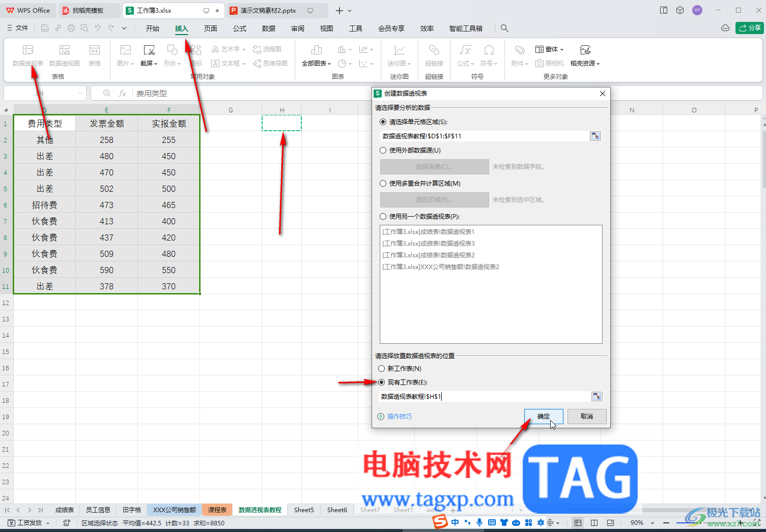Click the Formula (公式) square-root icon

[x=465, y=50]
